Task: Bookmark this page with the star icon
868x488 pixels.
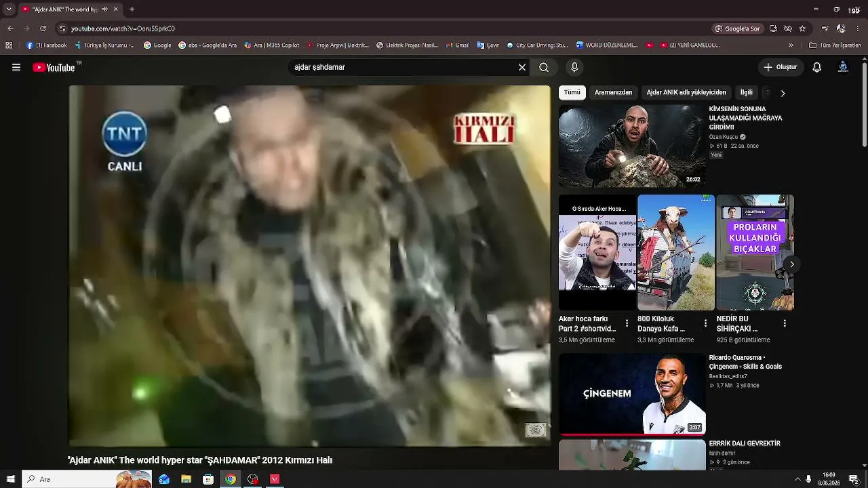Action: point(802,28)
